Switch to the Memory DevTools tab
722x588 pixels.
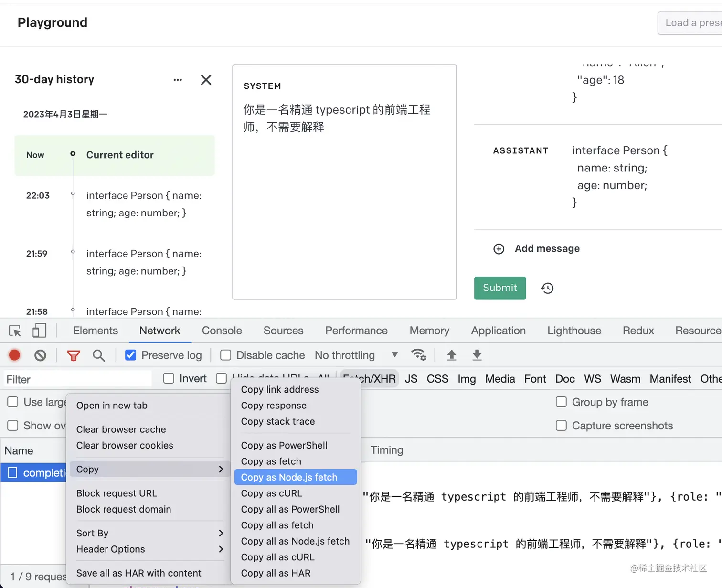[429, 331]
